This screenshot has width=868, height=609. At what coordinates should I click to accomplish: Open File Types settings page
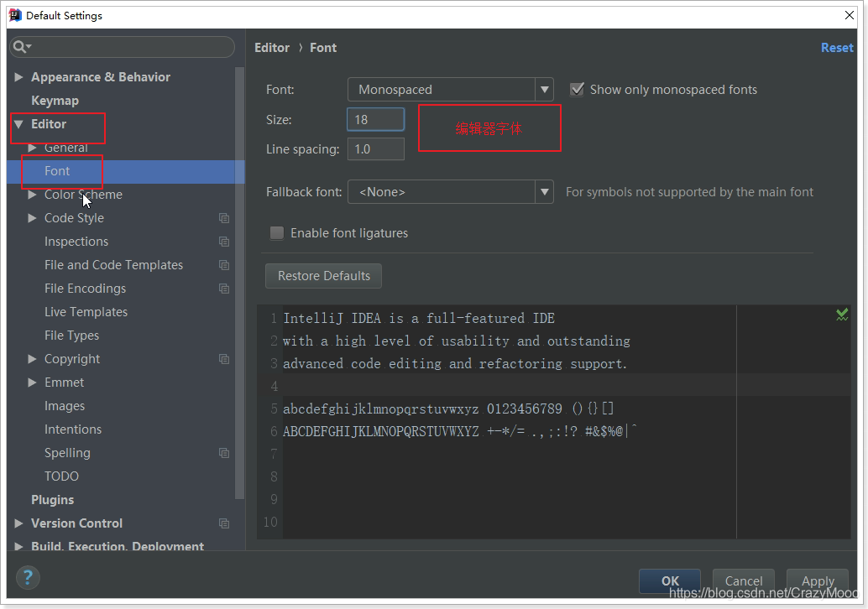72,336
